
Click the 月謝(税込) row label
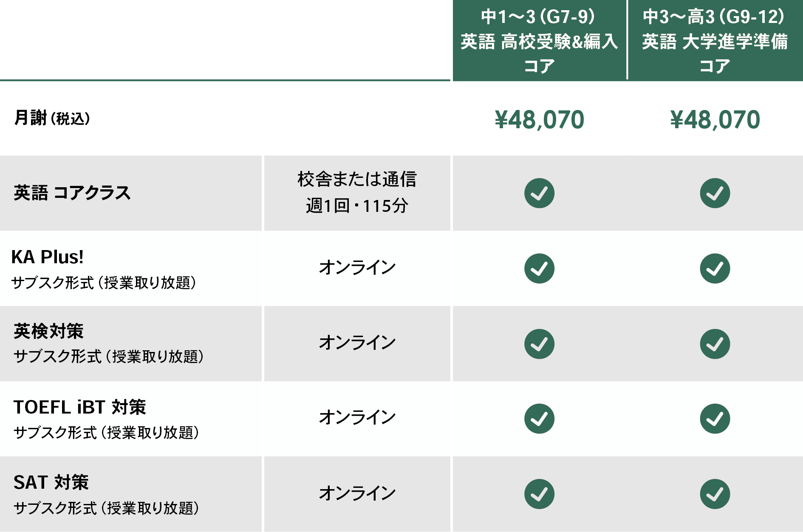(x=52, y=118)
